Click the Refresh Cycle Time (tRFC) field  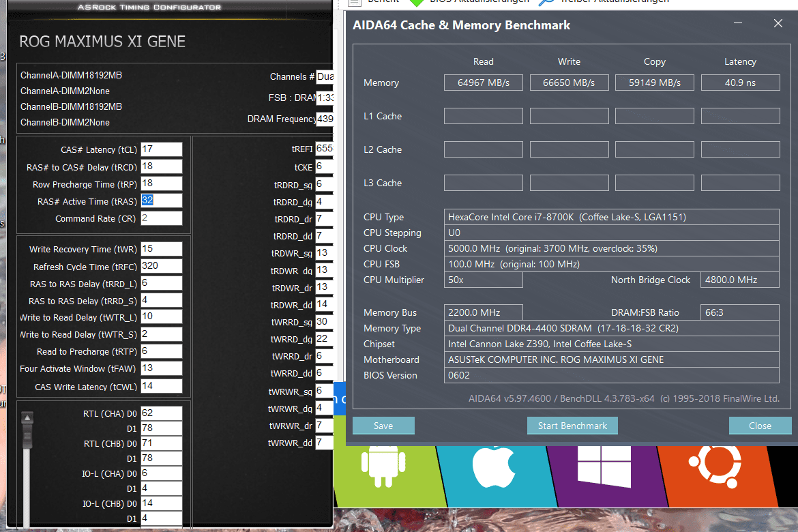162,266
